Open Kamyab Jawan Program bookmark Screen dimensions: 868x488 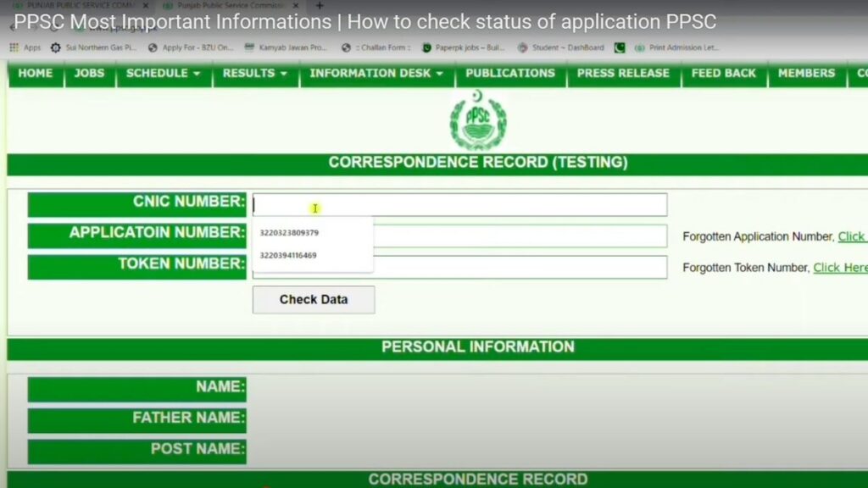286,47
